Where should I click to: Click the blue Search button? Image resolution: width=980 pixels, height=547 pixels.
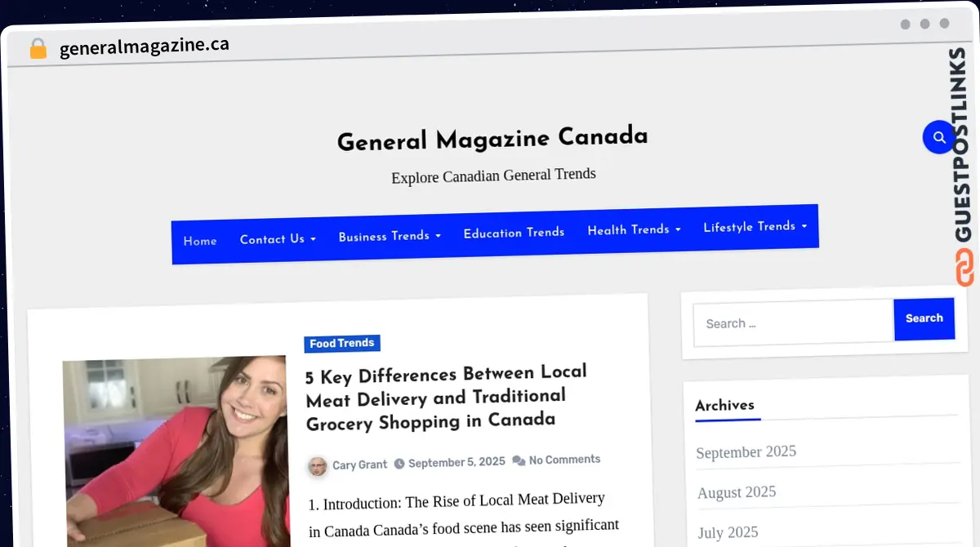(924, 318)
